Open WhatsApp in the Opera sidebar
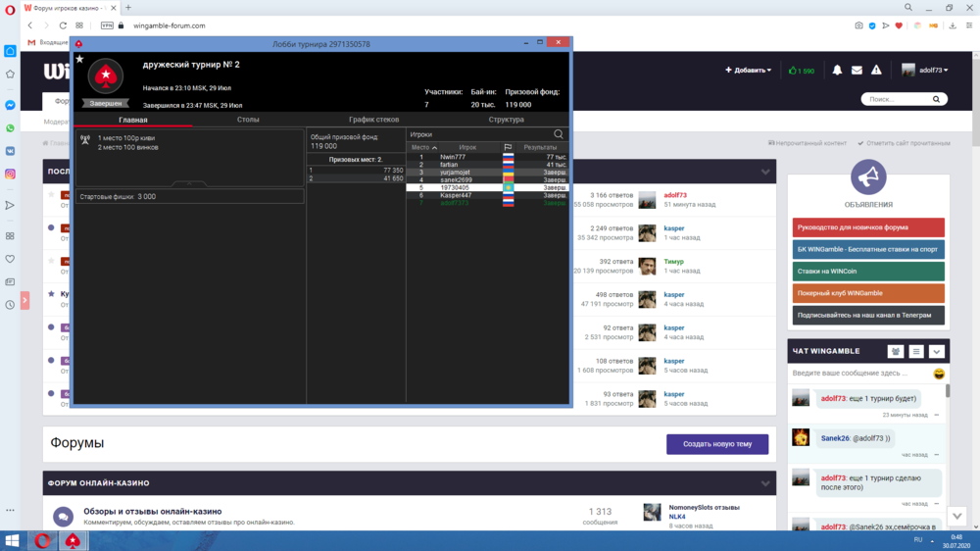Viewport: 980px width, 551px height. [10, 127]
